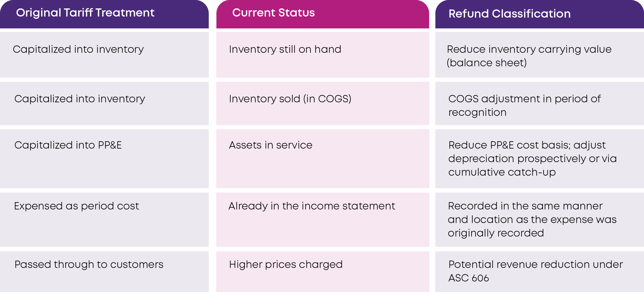Viewport: 644px width, 292px height.
Task: Click the (balance sheet) text line
Action: click(486, 63)
